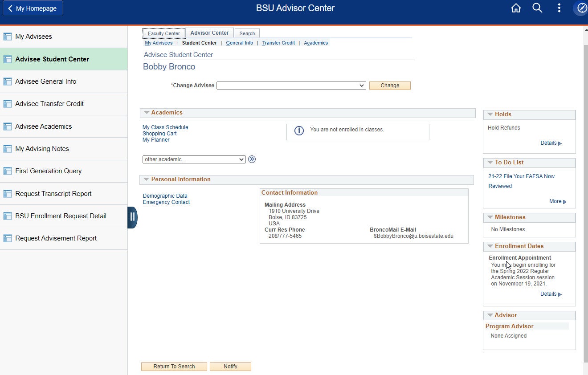The image size is (588, 375).
Task: Click the To Do List More arrow
Action: pyautogui.click(x=565, y=202)
